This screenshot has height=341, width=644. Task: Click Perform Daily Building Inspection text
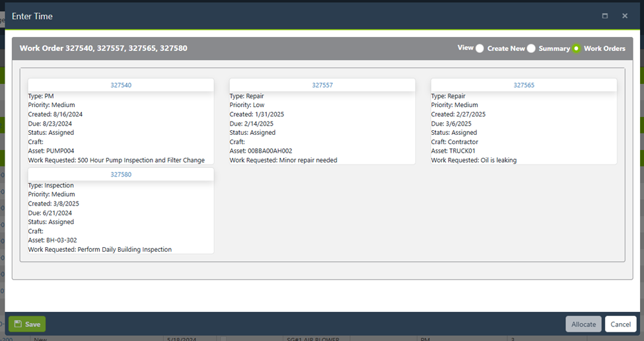click(x=124, y=249)
